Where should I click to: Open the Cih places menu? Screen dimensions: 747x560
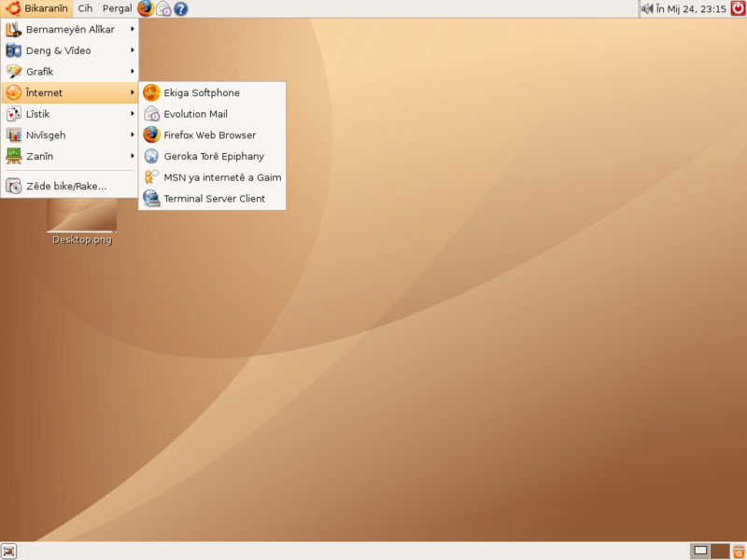click(85, 8)
